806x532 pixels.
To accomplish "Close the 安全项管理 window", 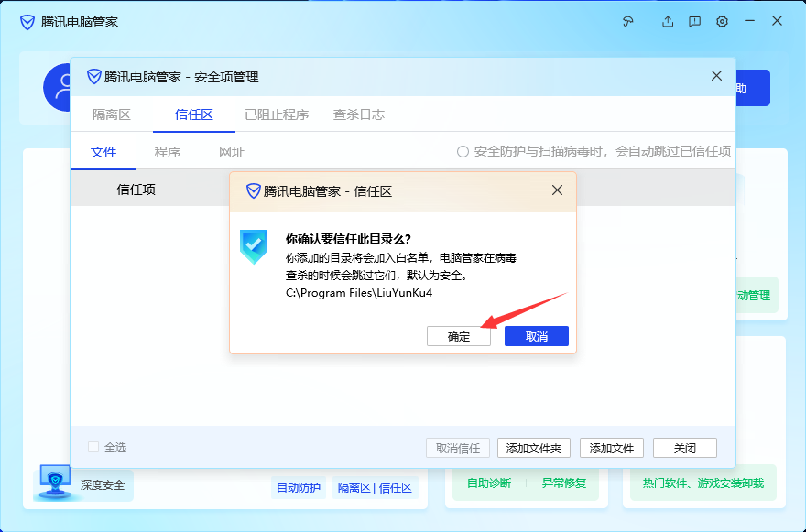I will (x=716, y=76).
